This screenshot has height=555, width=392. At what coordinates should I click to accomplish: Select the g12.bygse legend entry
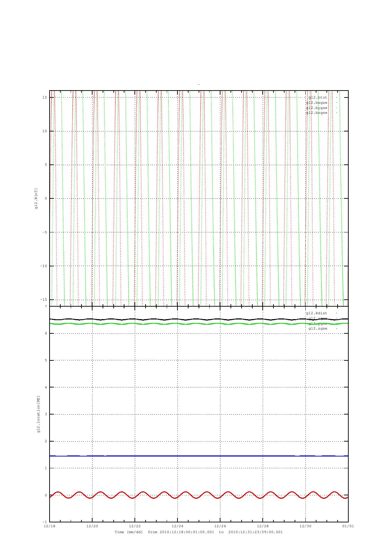(316, 108)
